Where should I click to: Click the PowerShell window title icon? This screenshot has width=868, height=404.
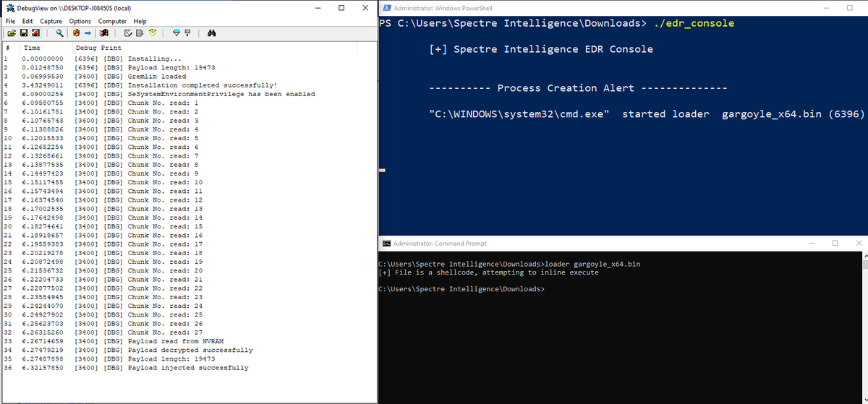click(x=387, y=7)
